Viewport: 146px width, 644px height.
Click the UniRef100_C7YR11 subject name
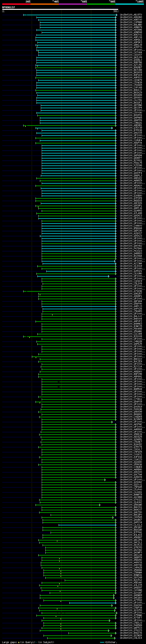[131, 399]
